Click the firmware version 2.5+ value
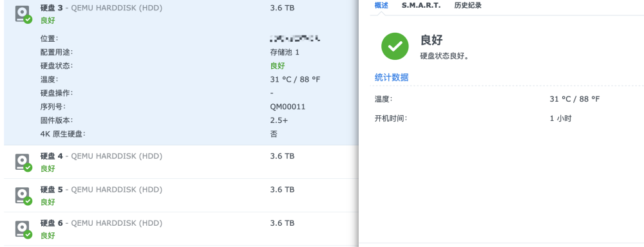This screenshot has height=247, width=644. [279, 120]
